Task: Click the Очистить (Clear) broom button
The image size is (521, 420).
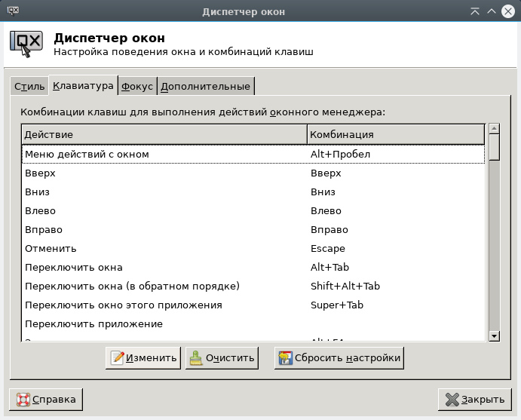Action: tap(222, 357)
